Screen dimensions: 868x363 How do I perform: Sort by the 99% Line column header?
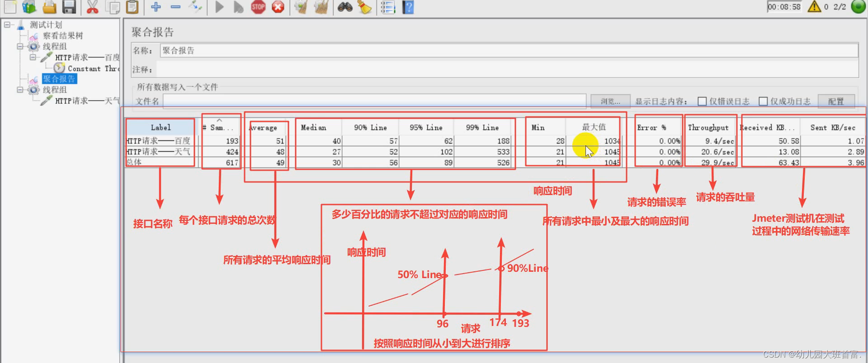click(x=482, y=127)
